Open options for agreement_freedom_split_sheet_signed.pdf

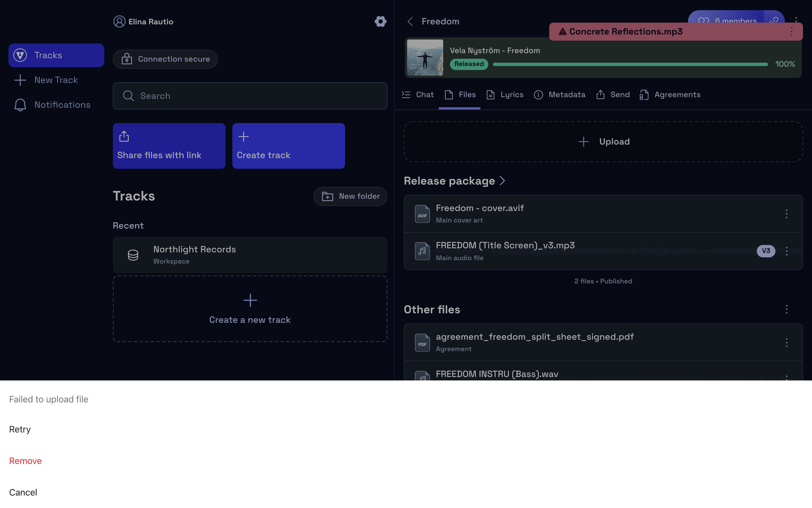click(x=787, y=342)
